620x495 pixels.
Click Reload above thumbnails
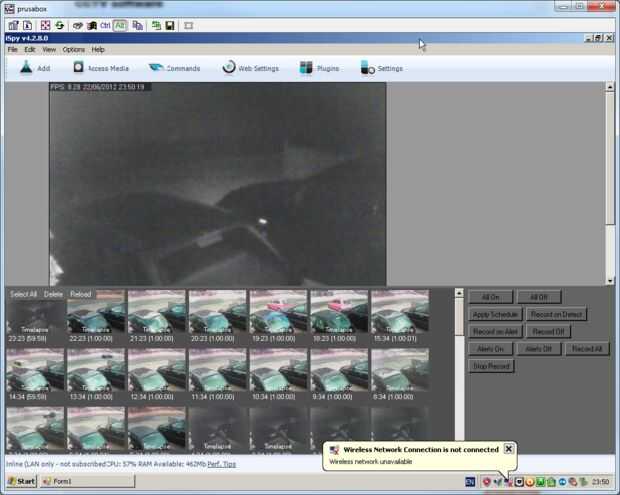tap(80, 294)
